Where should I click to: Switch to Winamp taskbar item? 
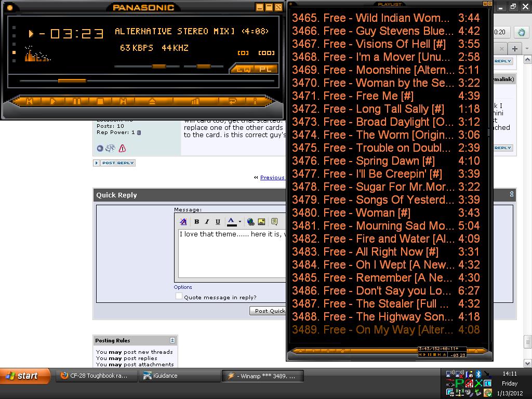262,376
